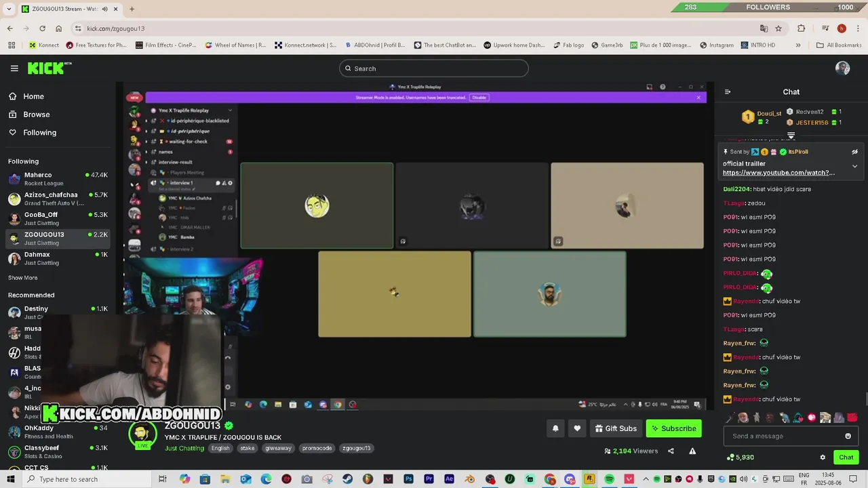The height and width of the screenshot is (488, 868).
Task: Share the stream using share icon
Action: [x=671, y=451]
